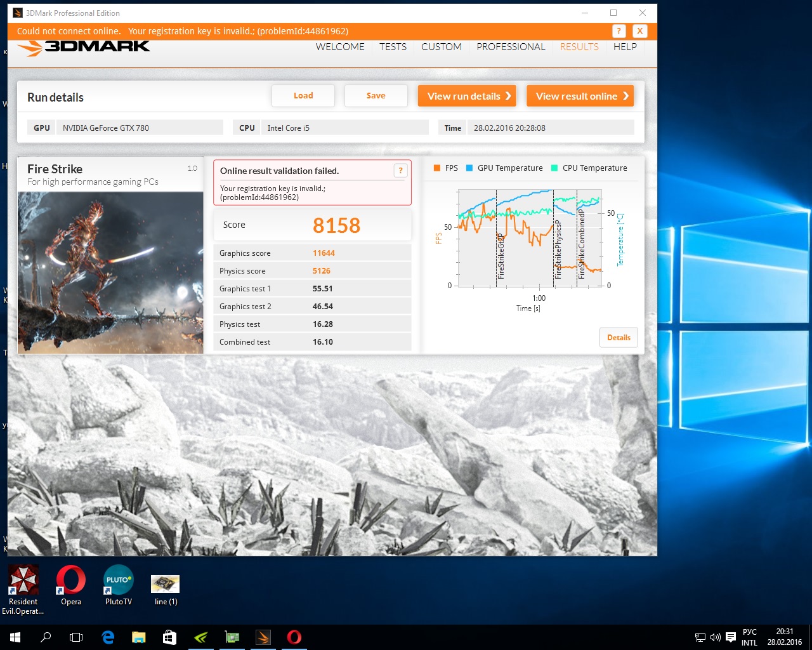Viewport: 812px width, 650px height.
Task: Open the Action Center notifications icon
Action: coord(731,637)
